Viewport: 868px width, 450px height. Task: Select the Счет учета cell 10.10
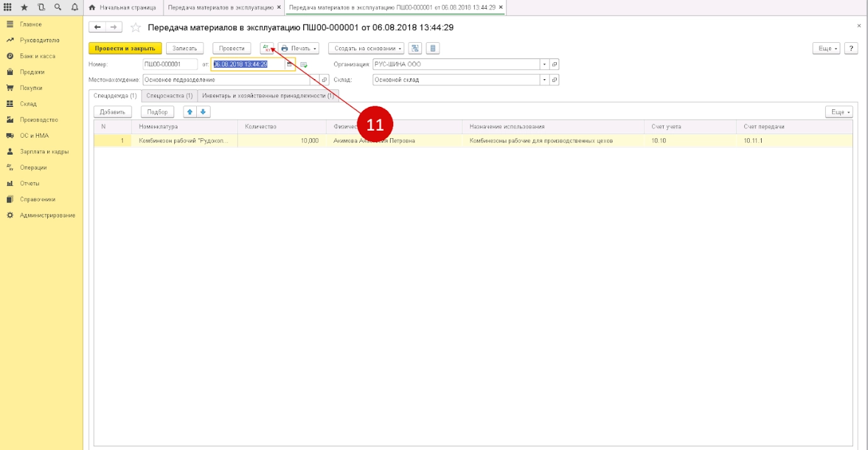coord(690,141)
